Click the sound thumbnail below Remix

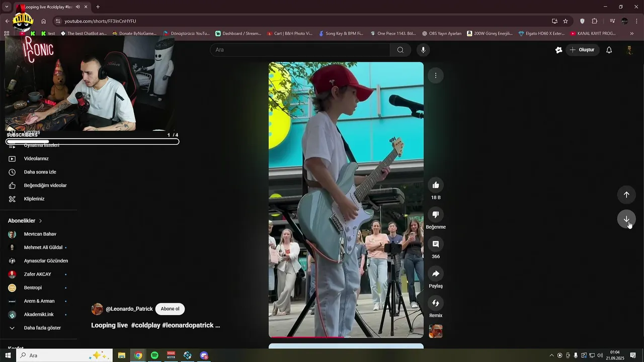[436, 331]
